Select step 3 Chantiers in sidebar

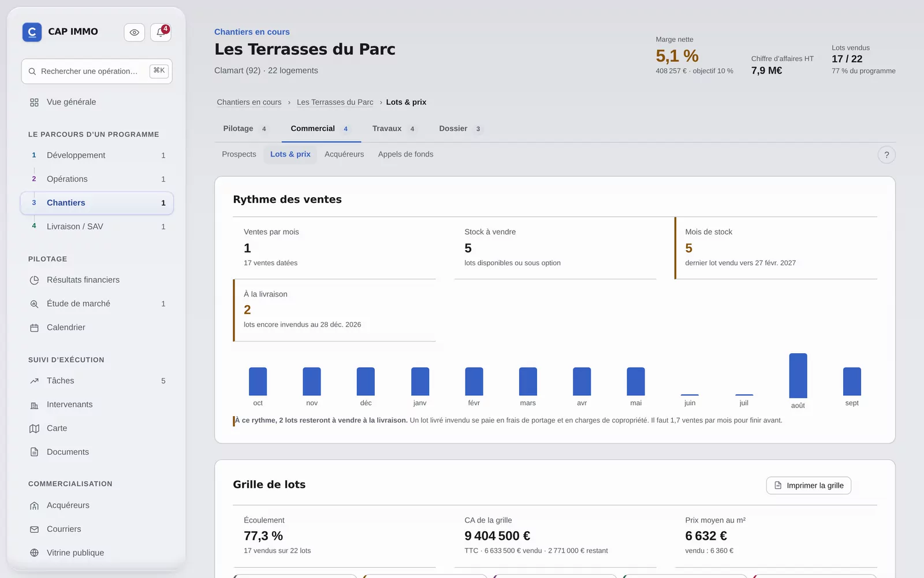(x=96, y=203)
